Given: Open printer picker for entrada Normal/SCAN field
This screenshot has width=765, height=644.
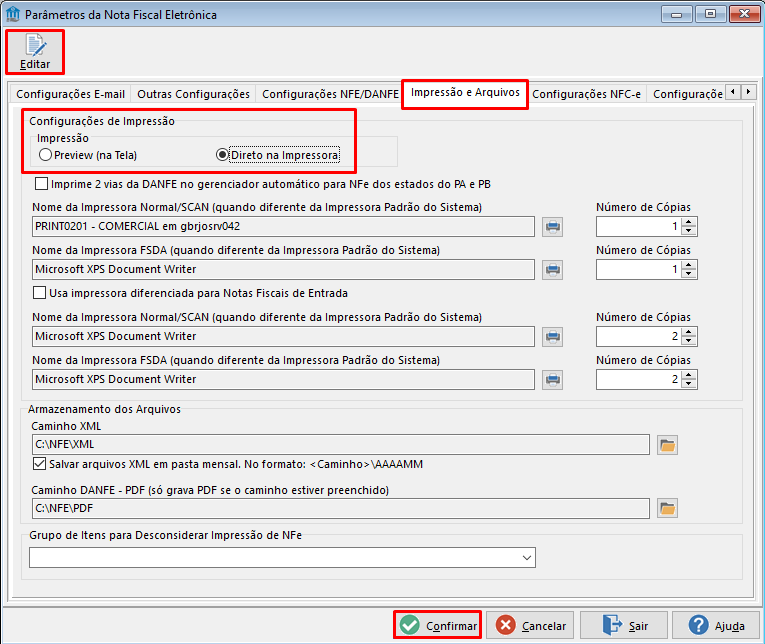Looking at the screenshot, I should 552,337.
